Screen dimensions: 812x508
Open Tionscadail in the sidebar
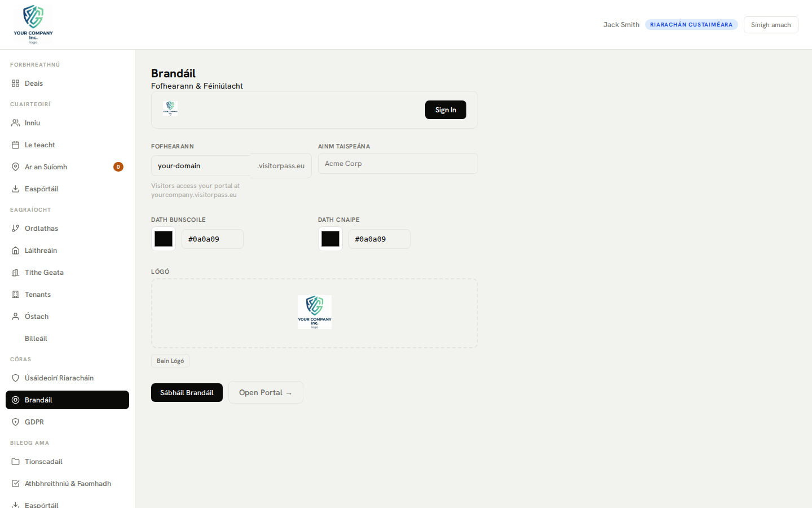43,462
